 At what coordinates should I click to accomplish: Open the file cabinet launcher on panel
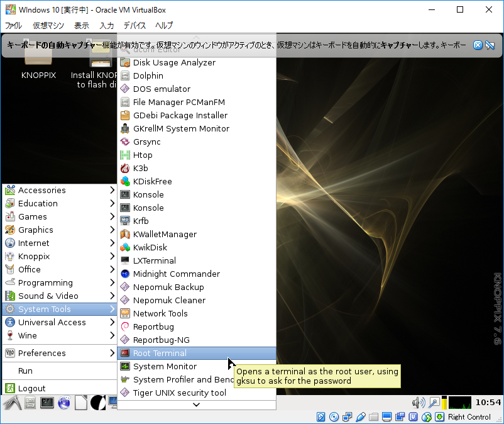pos(30,403)
